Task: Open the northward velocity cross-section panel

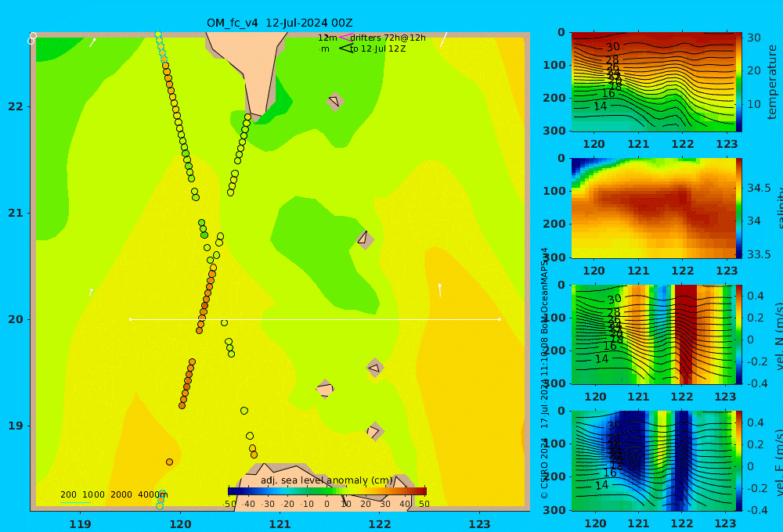Action: [653, 334]
